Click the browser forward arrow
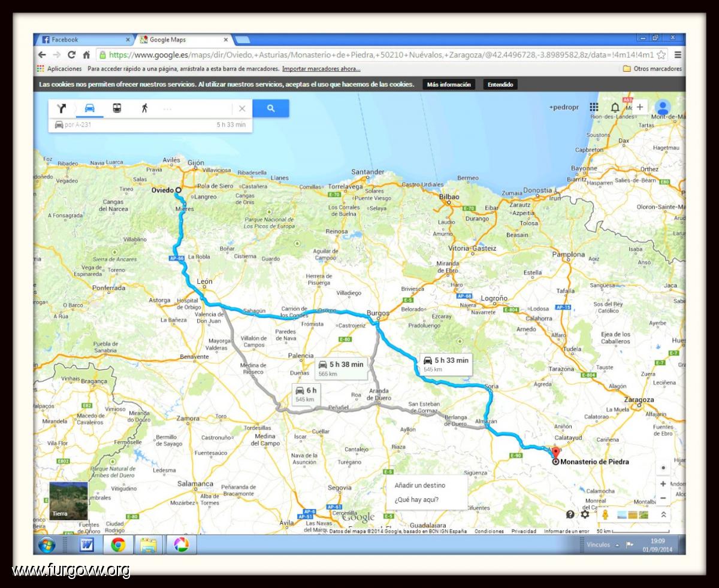The width and height of the screenshot is (719, 588). click(x=56, y=54)
